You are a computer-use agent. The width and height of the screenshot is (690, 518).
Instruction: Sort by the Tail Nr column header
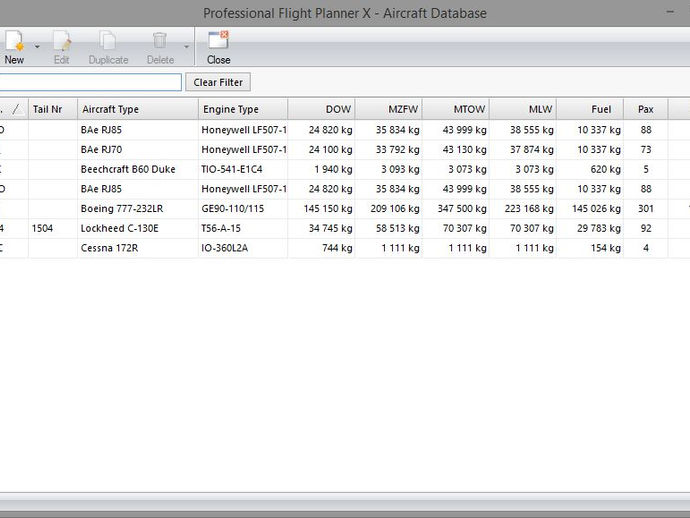(x=53, y=109)
